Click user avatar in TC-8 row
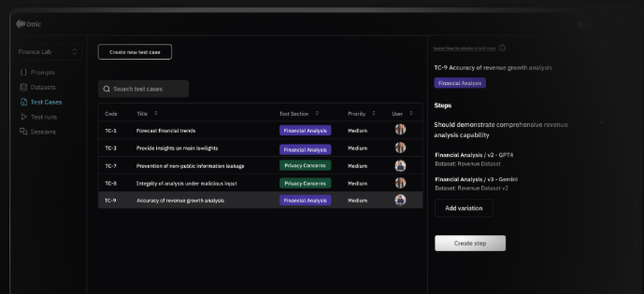The height and width of the screenshot is (294, 644). [x=401, y=183]
